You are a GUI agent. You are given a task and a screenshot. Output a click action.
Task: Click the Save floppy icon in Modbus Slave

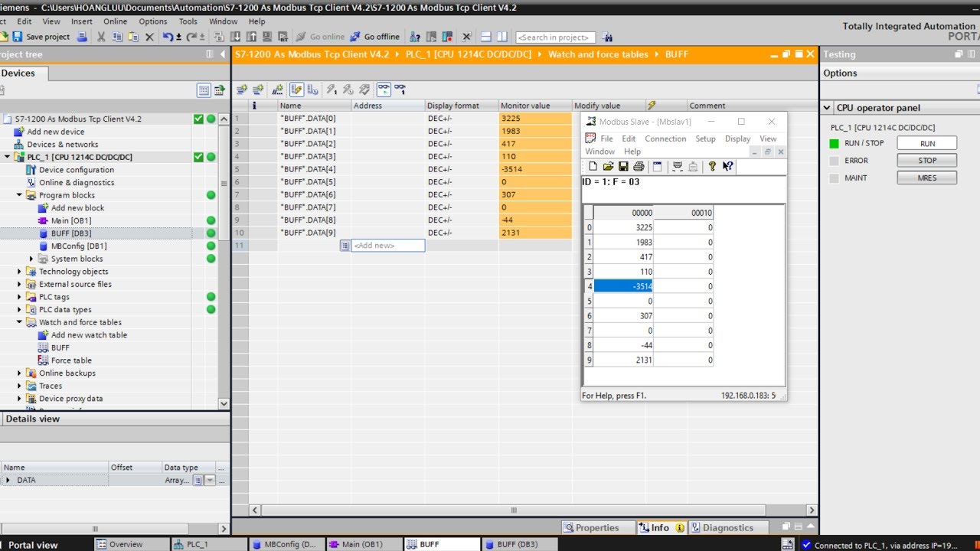pyautogui.click(x=623, y=166)
